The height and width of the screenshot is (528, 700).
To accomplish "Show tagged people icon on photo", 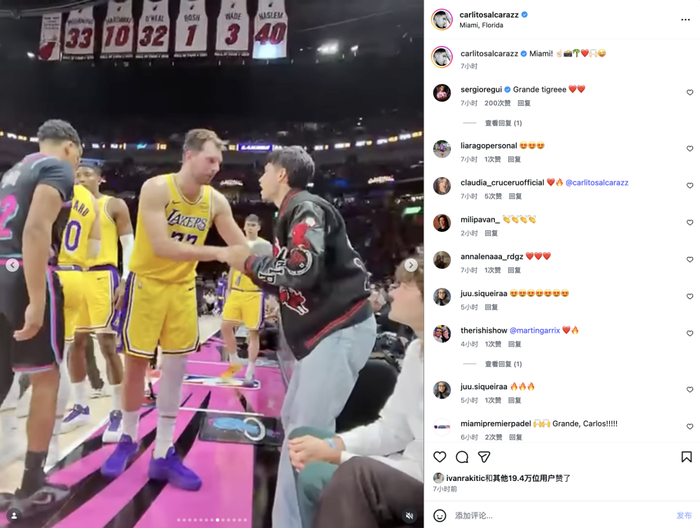I will click(14, 516).
